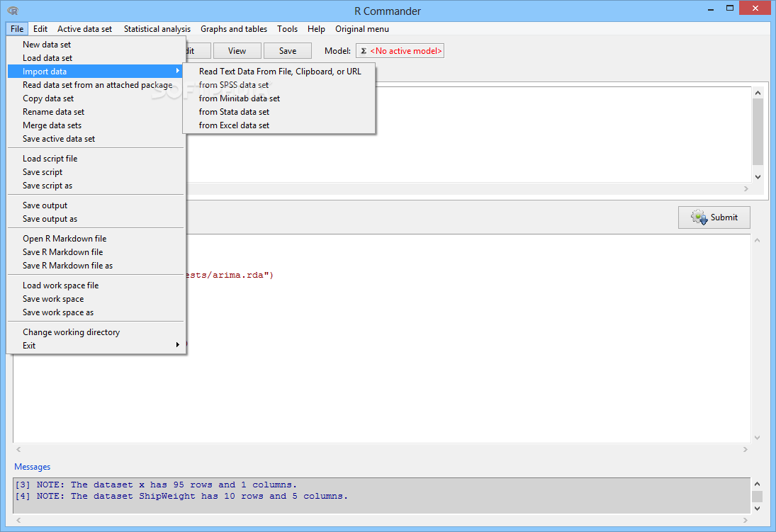Select Open R Markdown file

(x=96, y=239)
